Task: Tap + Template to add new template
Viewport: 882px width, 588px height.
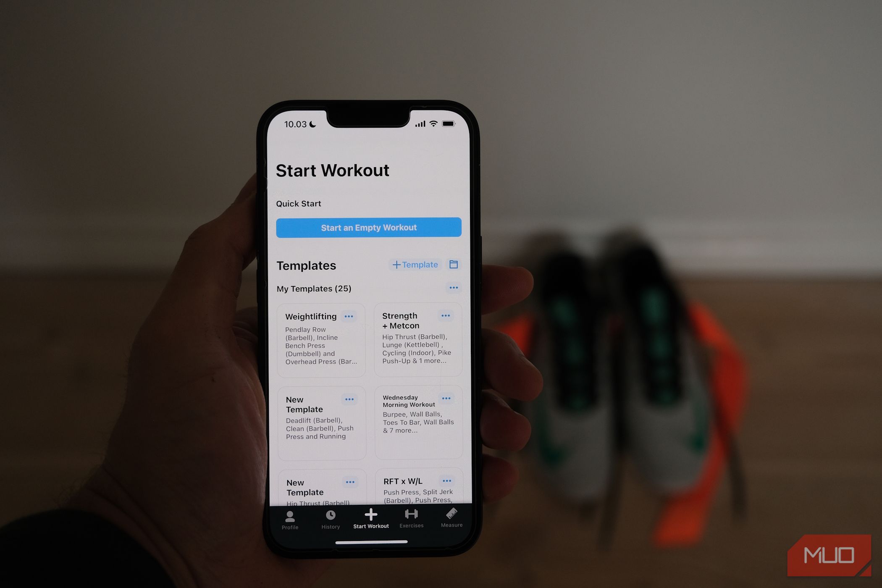Action: [415, 264]
